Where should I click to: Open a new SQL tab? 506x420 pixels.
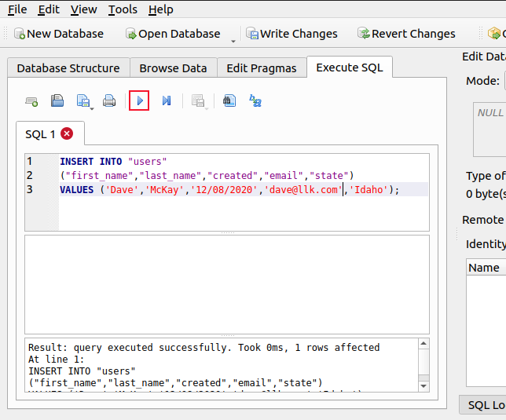click(31, 100)
